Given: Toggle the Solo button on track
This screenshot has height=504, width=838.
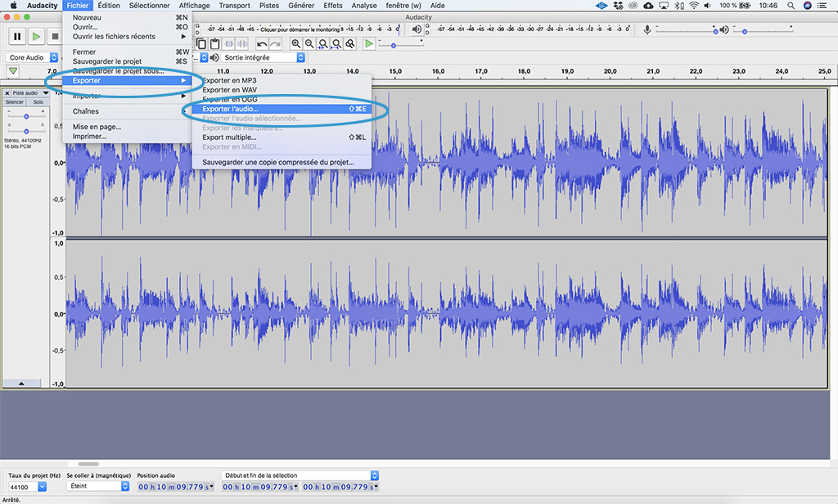Looking at the screenshot, I should 38,102.
